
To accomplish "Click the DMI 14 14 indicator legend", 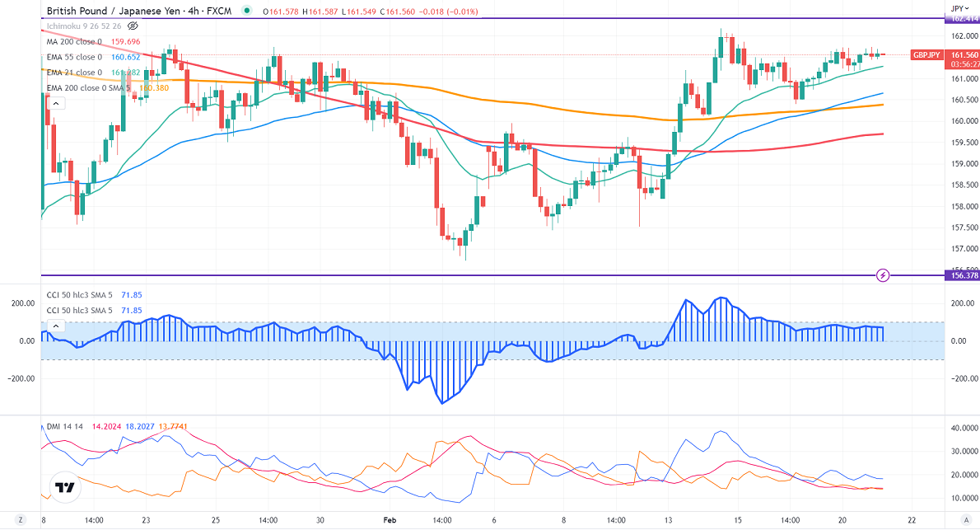I will tap(66, 427).
